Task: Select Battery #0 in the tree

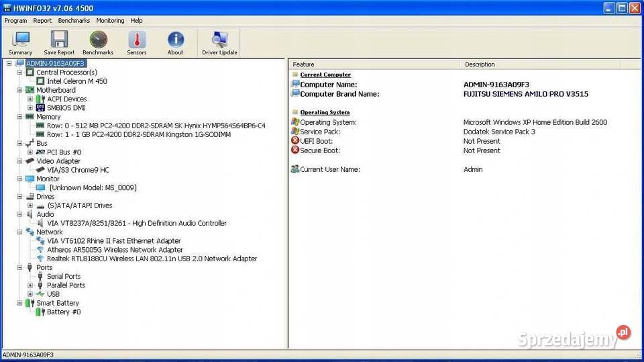Action: point(64,312)
